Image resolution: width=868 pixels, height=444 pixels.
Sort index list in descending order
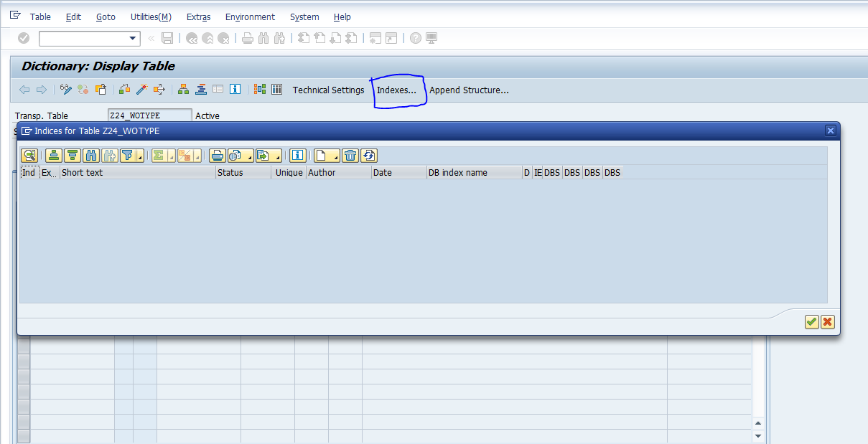pos(72,156)
